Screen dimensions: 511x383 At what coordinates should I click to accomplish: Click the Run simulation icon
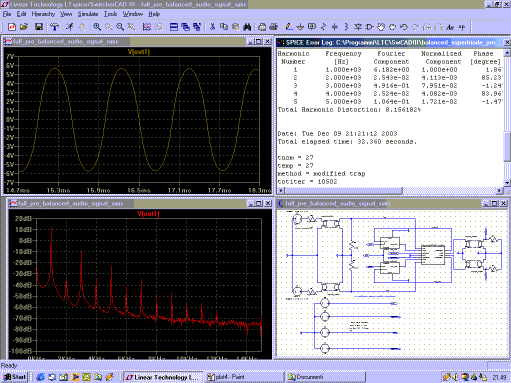tap(70, 27)
